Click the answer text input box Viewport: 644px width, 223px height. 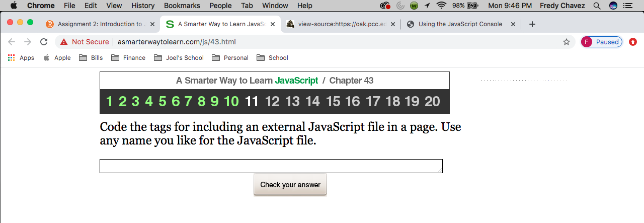coord(271,166)
